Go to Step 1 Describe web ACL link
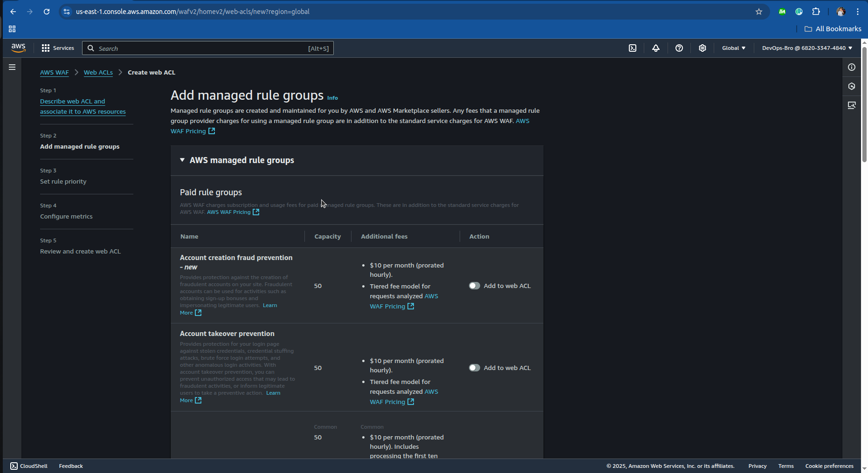 pyautogui.click(x=83, y=106)
